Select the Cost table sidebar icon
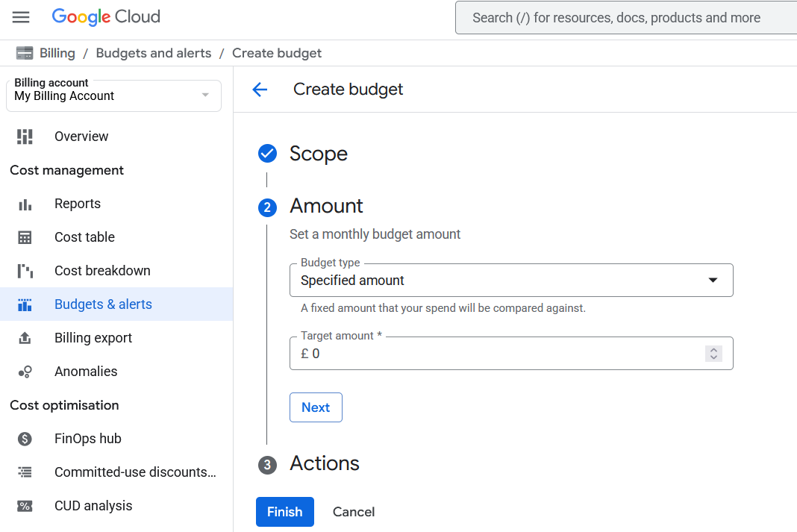This screenshot has width=797, height=532. pos(25,237)
